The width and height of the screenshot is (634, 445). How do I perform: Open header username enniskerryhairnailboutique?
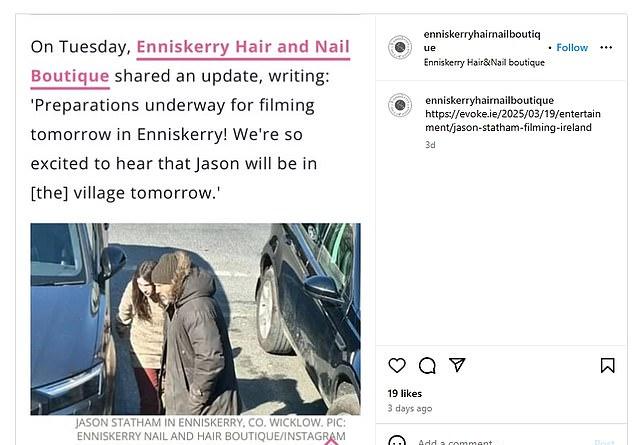coord(482,41)
